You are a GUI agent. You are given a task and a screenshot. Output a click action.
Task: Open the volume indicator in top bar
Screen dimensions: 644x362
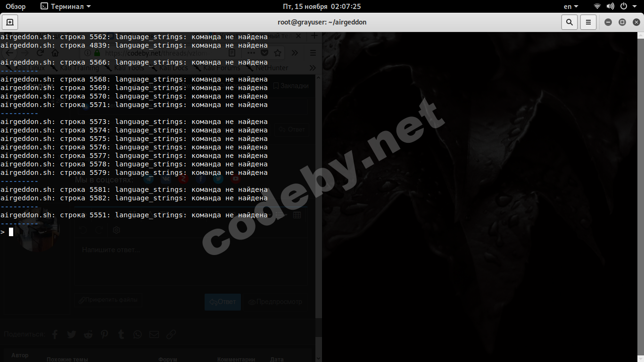click(x=611, y=7)
